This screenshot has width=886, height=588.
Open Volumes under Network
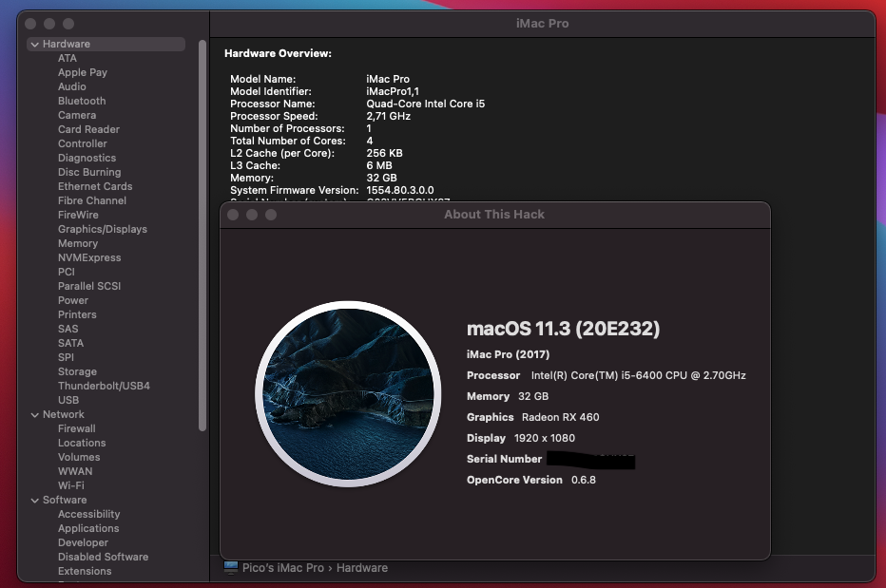point(79,457)
